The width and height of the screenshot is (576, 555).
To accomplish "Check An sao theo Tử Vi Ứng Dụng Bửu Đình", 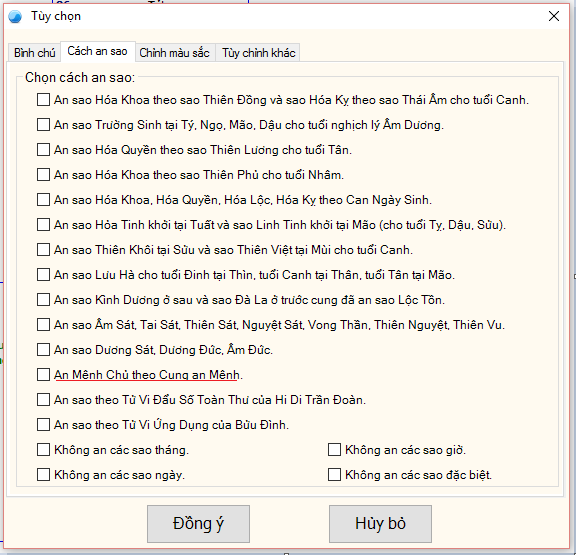I will pyautogui.click(x=43, y=425).
